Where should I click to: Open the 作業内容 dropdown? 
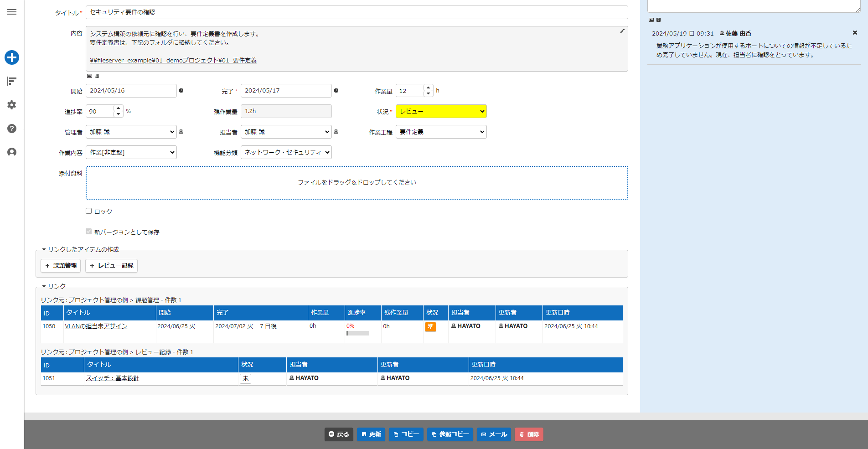pyautogui.click(x=131, y=152)
